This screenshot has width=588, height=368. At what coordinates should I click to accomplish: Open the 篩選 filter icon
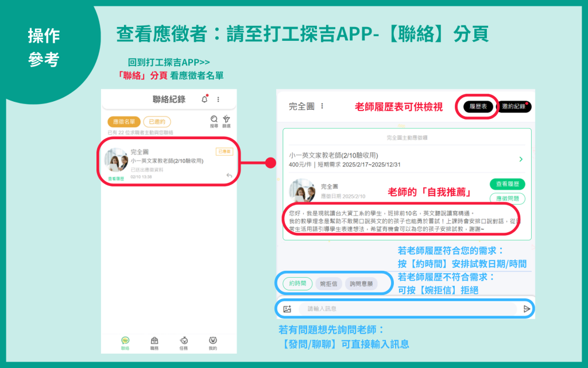[x=226, y=119]
